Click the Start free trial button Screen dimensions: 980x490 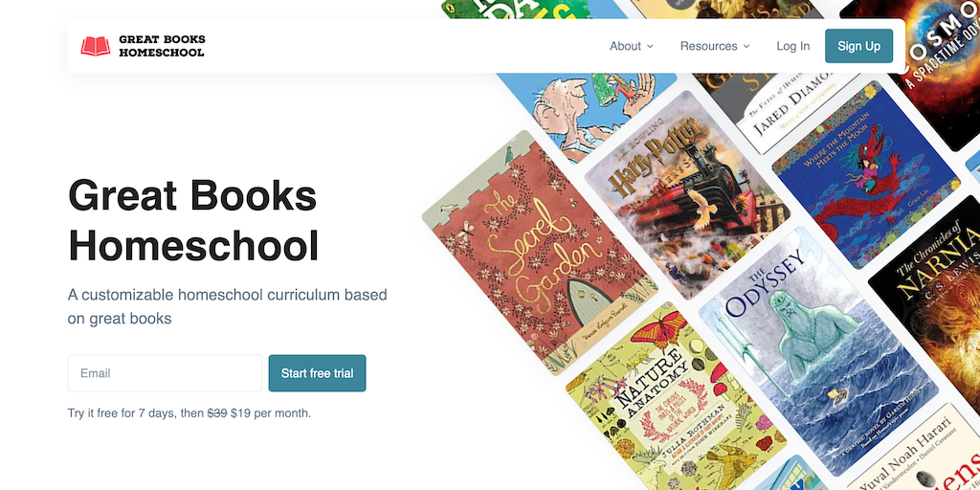(318, 373)
